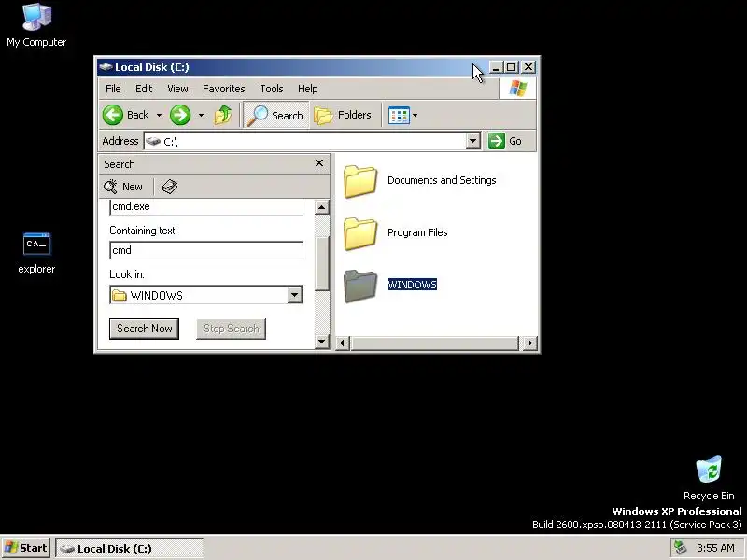This screenshot has width=747, height=560.
Task: Close the Search side pane
Action: point(319,163)
